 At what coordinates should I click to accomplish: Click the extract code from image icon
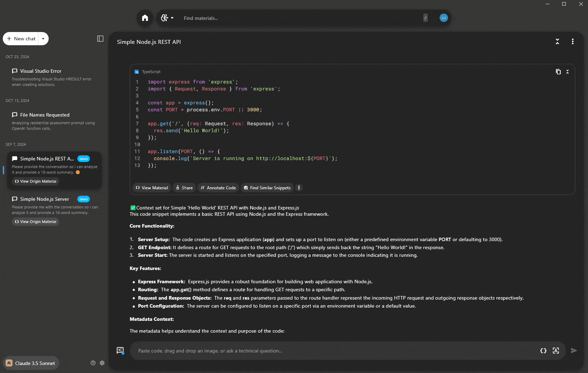pos(556,351)
